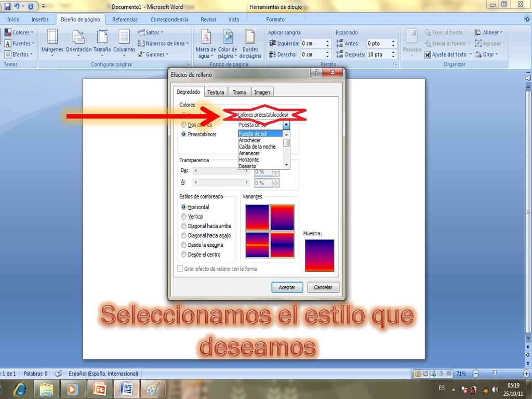
Task: Expand the Efectos theme effects dropdown
Action: [x=19, y=54]
